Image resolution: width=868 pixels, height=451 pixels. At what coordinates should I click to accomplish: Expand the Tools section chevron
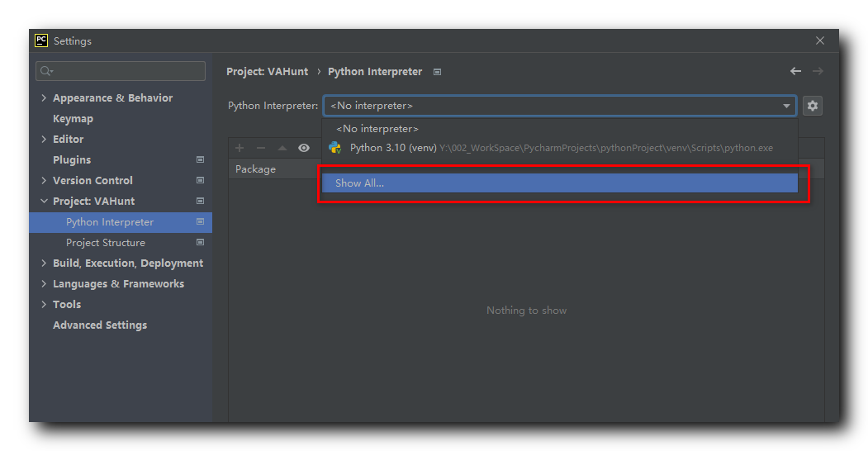[x=44, y=304]
